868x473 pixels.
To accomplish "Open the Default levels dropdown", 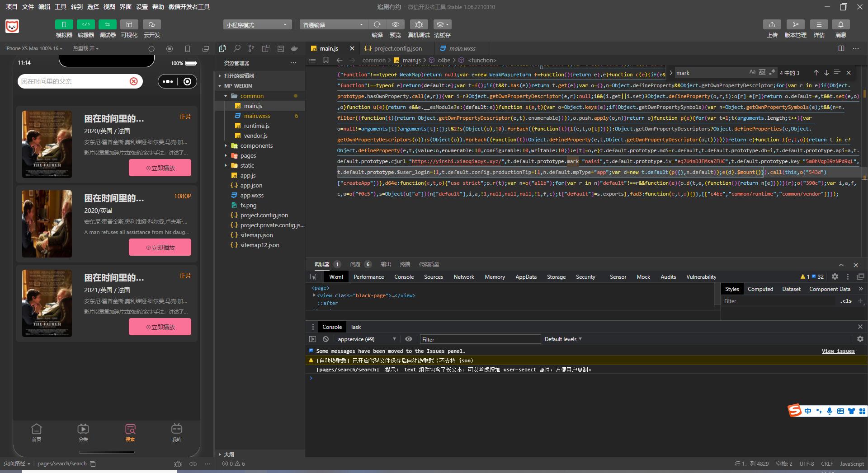I will (x=563, y=339).
